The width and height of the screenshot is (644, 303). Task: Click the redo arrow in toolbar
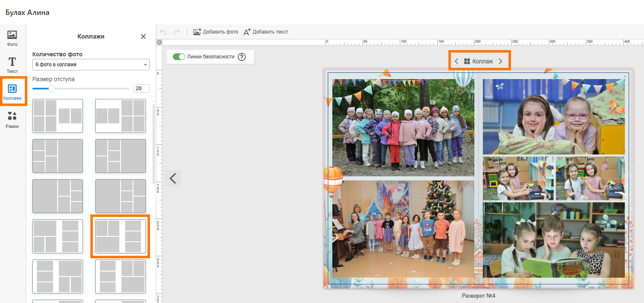coord(177,32)
